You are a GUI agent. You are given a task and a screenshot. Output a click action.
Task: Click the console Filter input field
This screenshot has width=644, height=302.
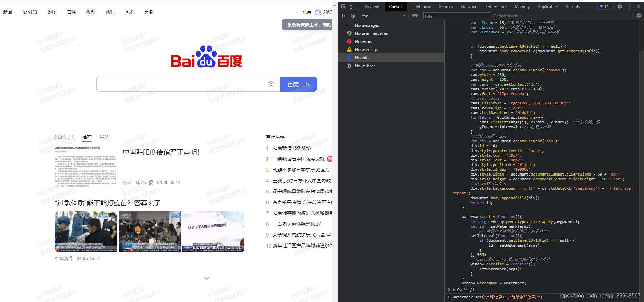[x=457, y=16]
